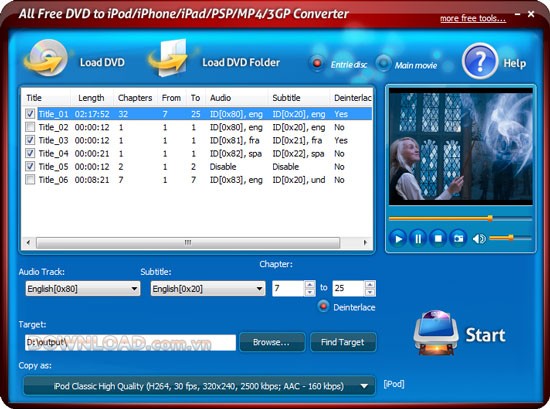Select the Title_02 row text
The width and height of the screenshot is (550, 409).
[53, 127]
